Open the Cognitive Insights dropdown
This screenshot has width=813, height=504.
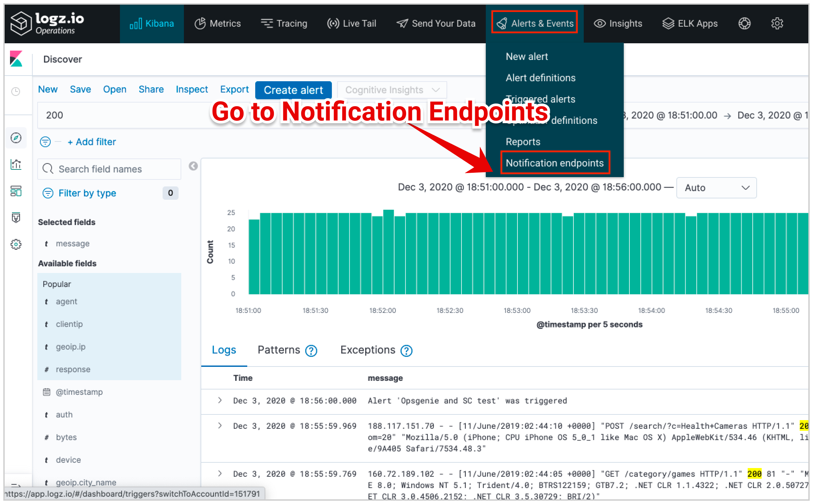pyautogui.click(x=392, y=90)
